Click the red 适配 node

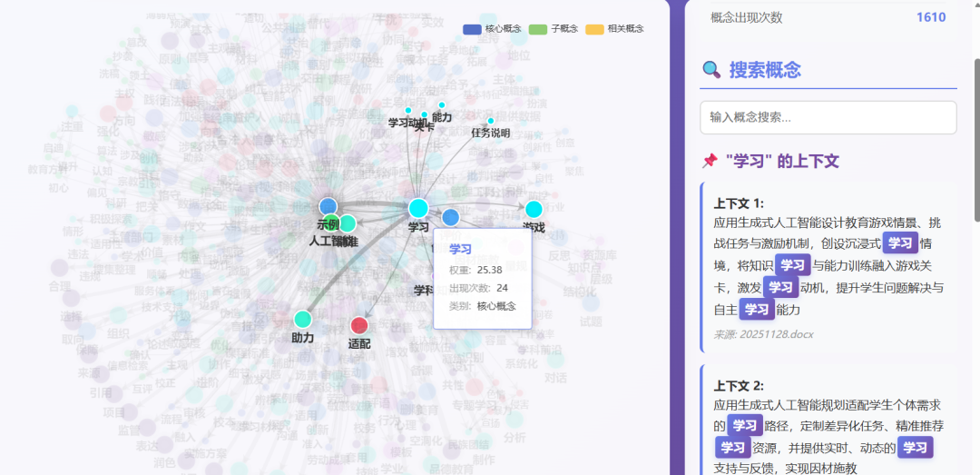[359, 325]
